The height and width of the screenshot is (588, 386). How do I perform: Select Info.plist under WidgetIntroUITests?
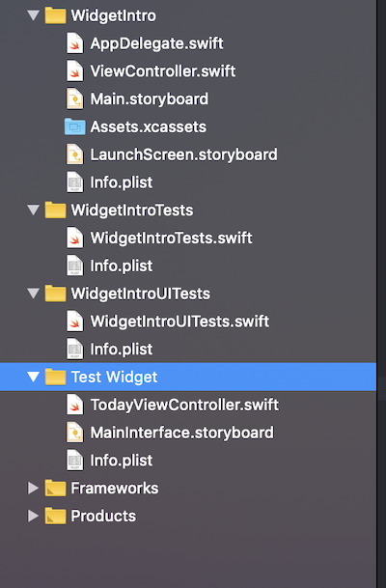click(122, 350)
